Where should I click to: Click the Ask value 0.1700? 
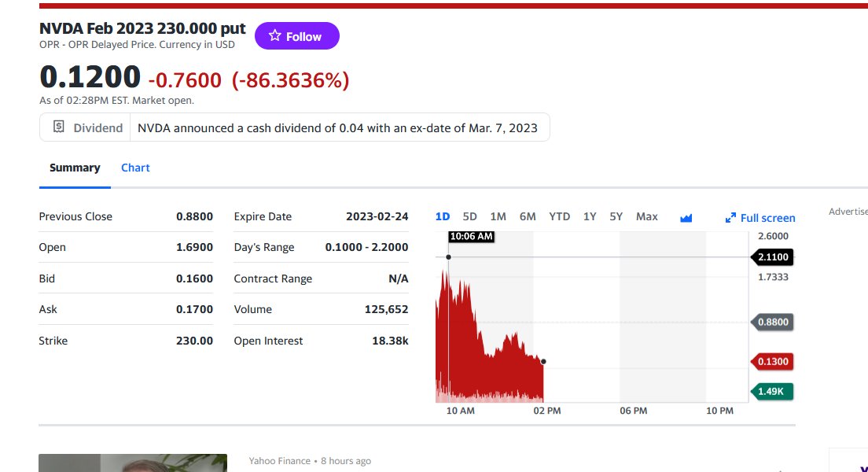coord(194,309)
